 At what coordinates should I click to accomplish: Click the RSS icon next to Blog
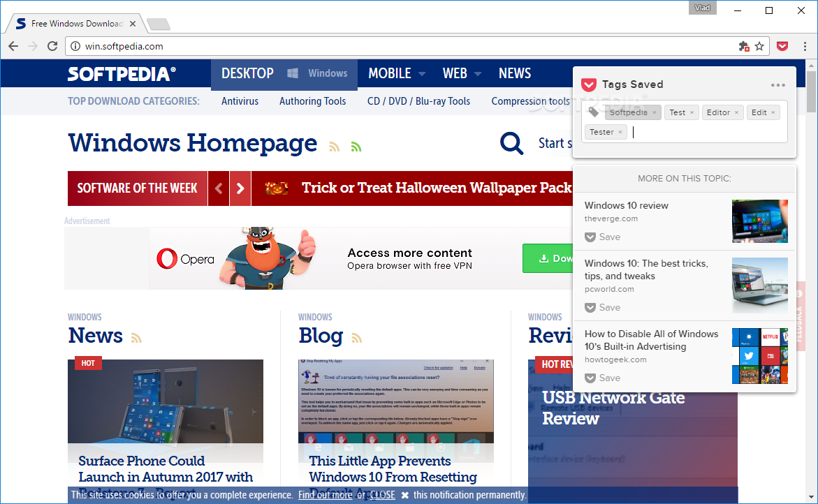[357, 339]
